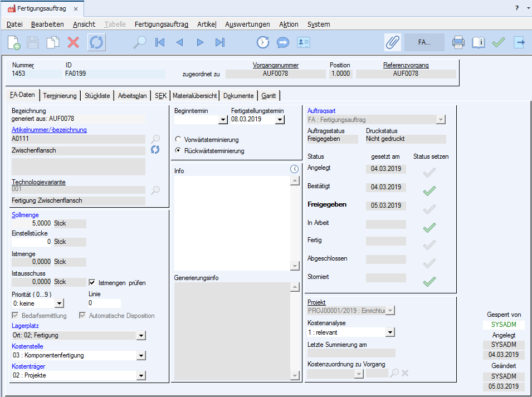This screenshot has height=397, width=532.
Task: Expand the Kostenstelle dropdown
Action: click(x=141, y=355)
